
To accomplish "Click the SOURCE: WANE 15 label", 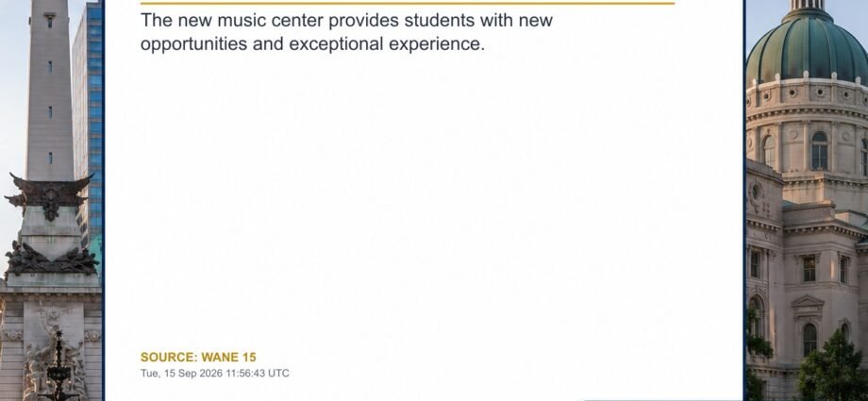I will coord(198,358).
